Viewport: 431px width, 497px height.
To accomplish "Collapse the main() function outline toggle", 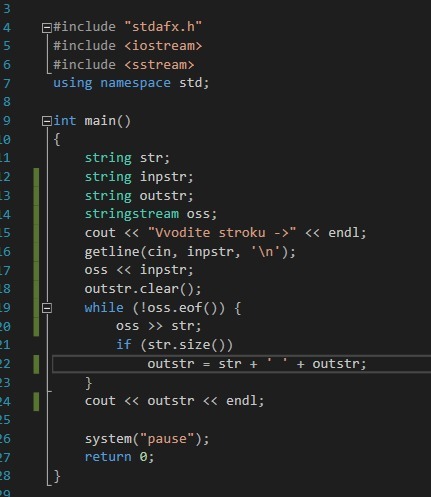I will point(47,121).
